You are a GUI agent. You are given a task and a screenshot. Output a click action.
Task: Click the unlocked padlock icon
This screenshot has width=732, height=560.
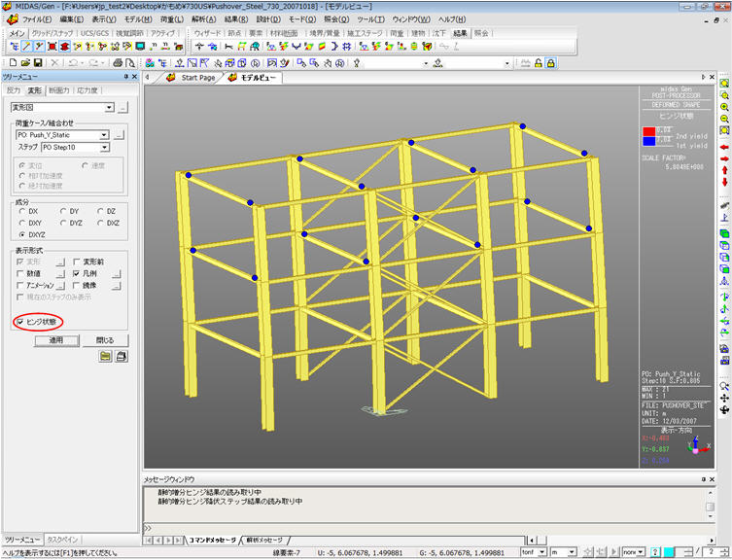[x=539, y=63]
